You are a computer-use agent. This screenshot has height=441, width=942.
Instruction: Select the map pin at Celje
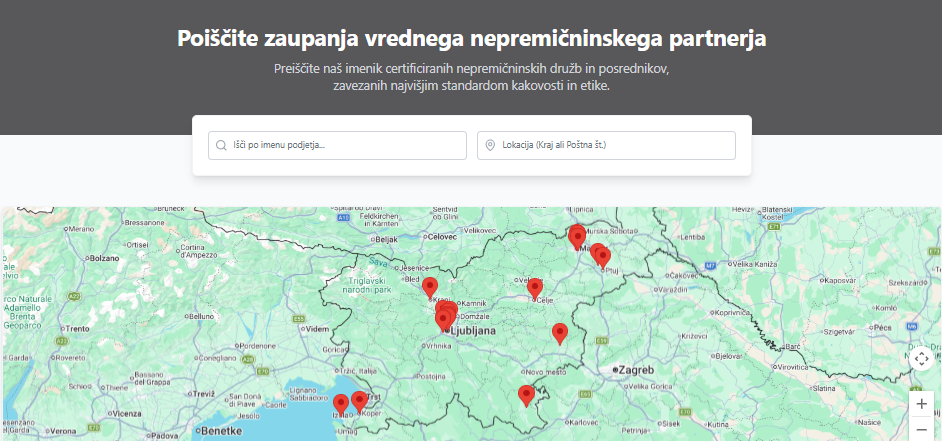pos(535,288)
